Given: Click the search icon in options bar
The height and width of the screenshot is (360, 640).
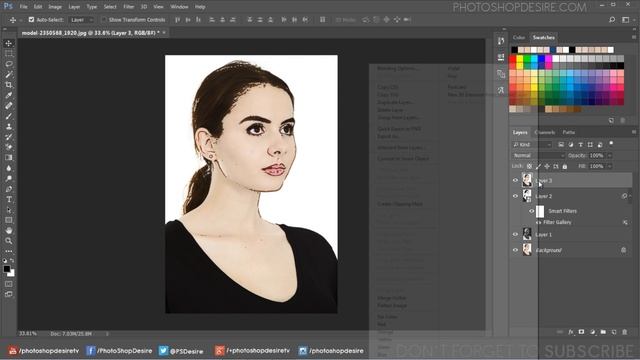Looking at the screenshot, I should [x=612, y=20].
